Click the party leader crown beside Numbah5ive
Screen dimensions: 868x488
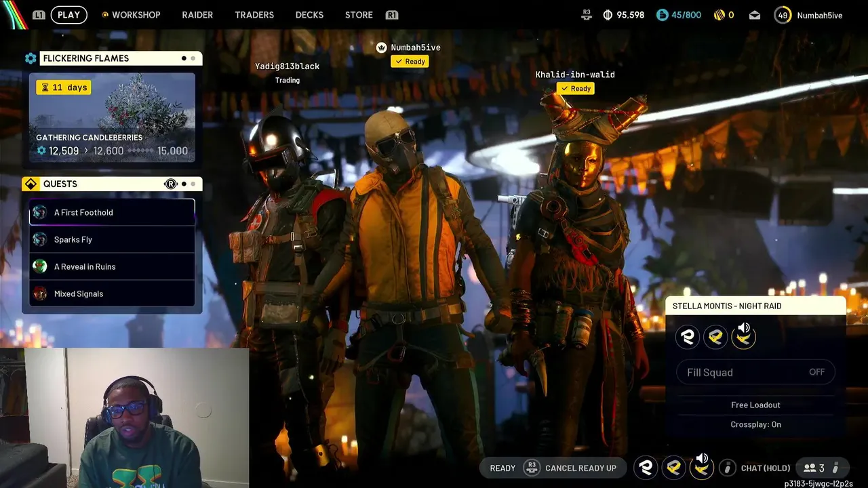pyautogui.click(x=381, y=47)
